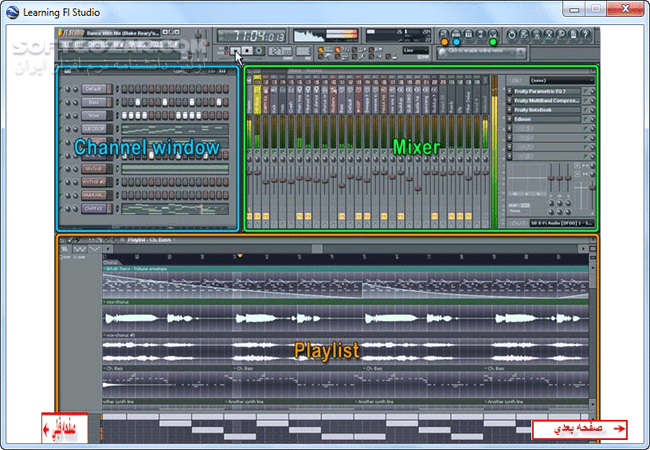
Task: Open the CHANNELS menu
Action: (98, 44)
